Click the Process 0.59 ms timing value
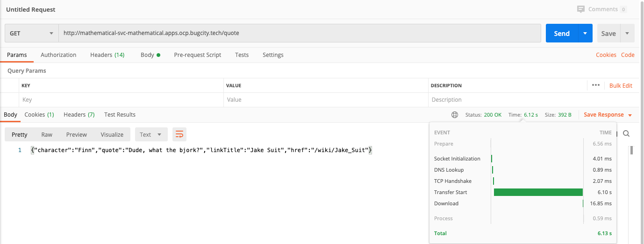Screen dimensions: 644x244 602,218
